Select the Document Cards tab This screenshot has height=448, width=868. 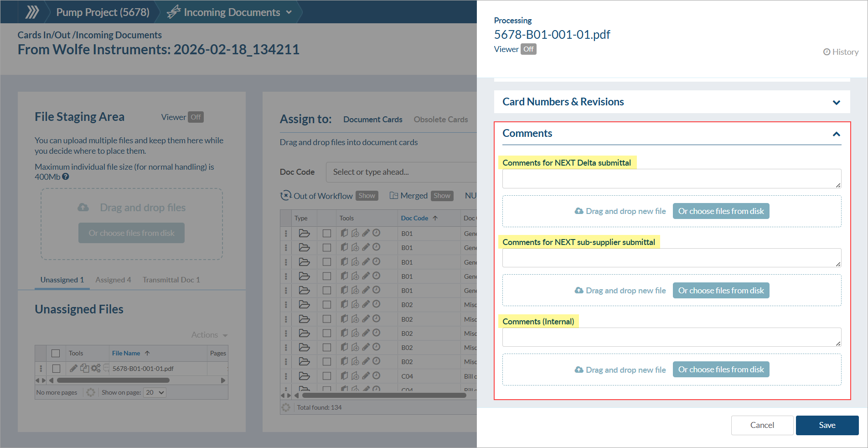pyautogui.click(x=373, y=120)
